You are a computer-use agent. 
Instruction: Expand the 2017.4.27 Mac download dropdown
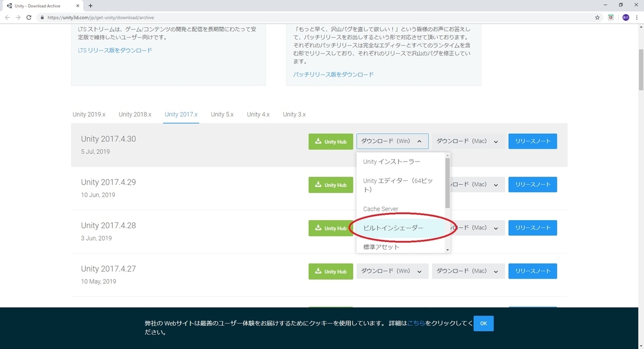468,271
